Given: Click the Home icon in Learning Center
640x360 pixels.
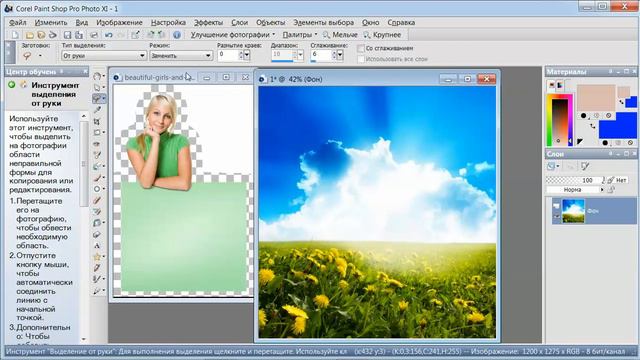Looking at the screenshot, I should 23,85.
